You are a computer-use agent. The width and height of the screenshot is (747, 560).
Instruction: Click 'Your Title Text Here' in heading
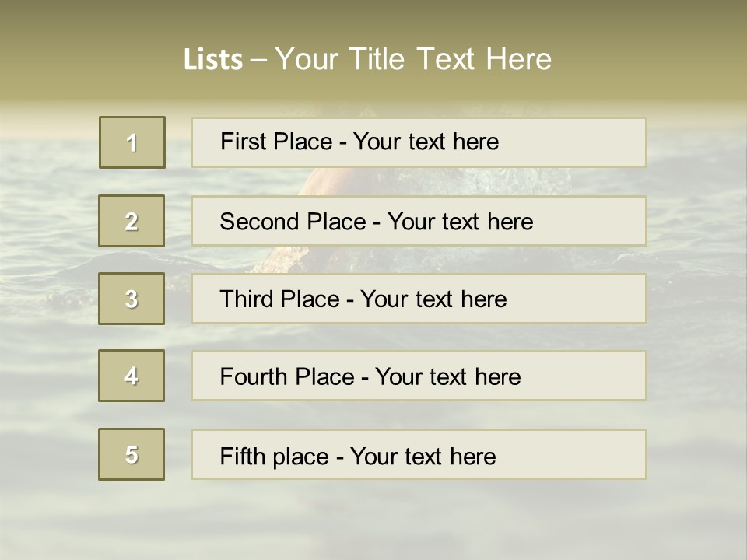(413, 59)
